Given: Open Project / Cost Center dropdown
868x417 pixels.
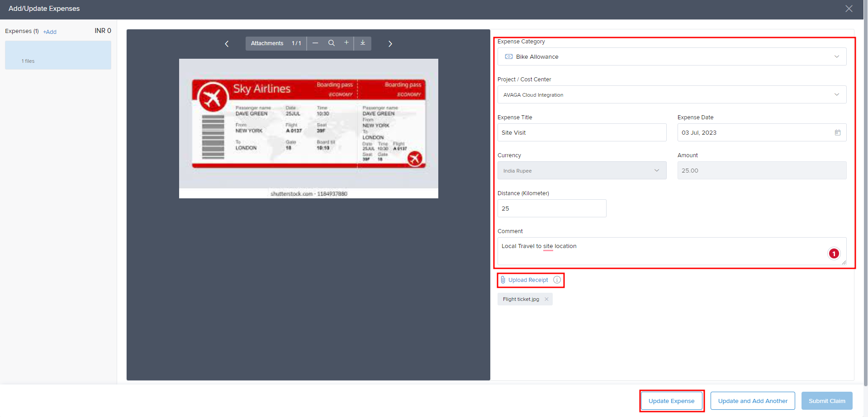Looking at the screenshot, I should pyautogui.click(x=836, y=95).
